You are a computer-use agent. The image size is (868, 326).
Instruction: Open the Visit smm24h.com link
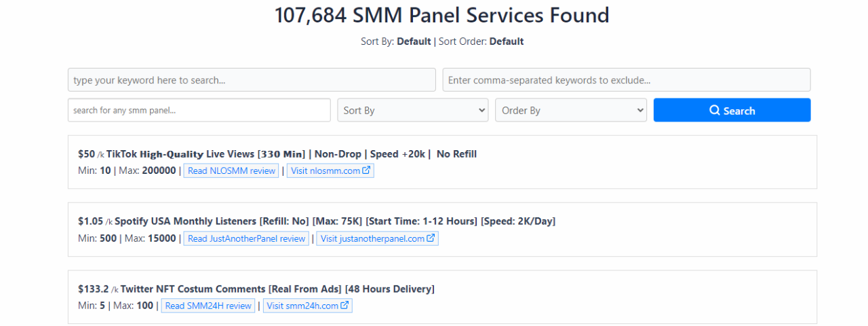point(307,306)
